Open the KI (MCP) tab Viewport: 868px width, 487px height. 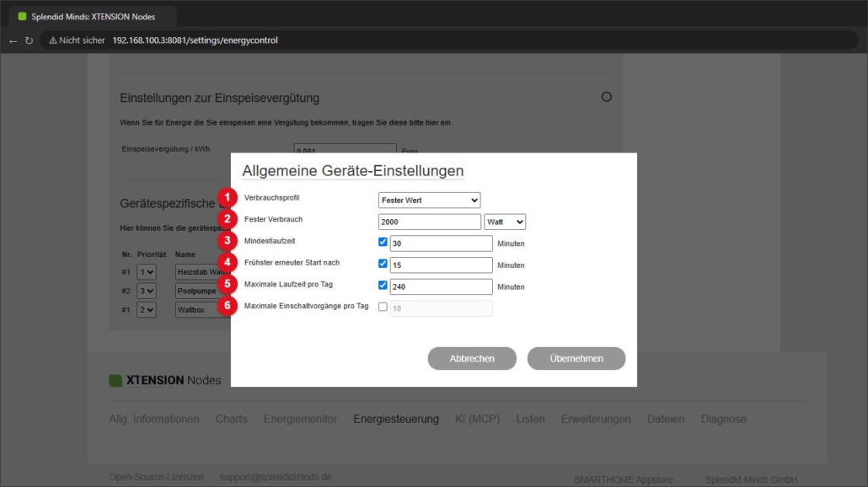pos(477,419)
